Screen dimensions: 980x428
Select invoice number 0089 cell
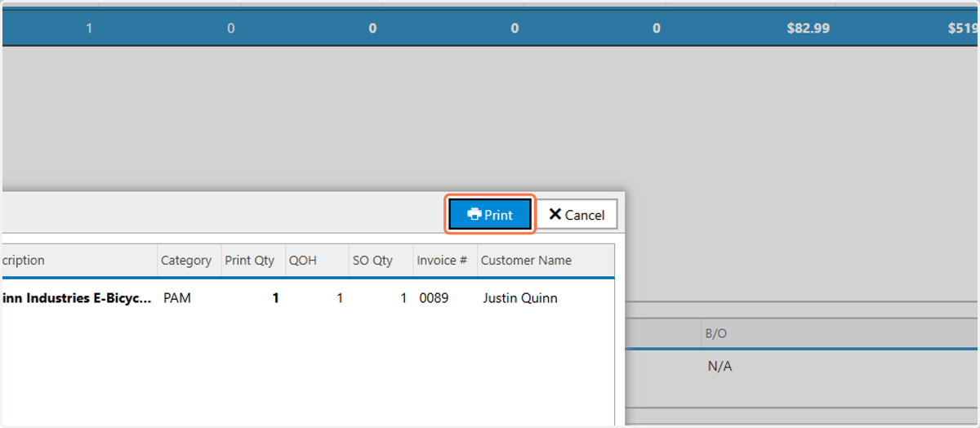click(434, 298)
